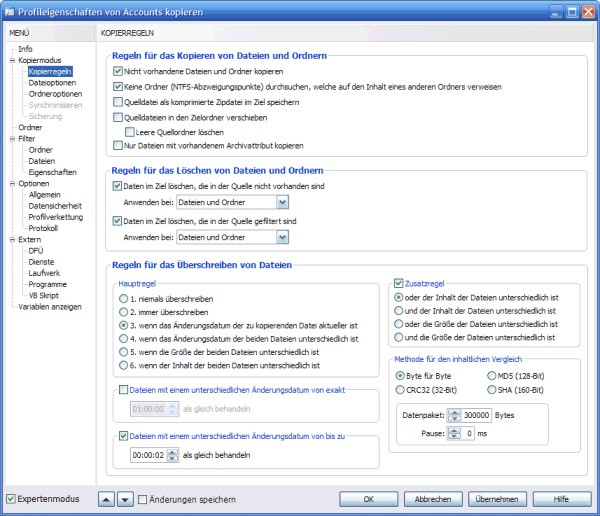
Task: Click spinner of 00:00:02 time field
Action: [x=172, y=455]
